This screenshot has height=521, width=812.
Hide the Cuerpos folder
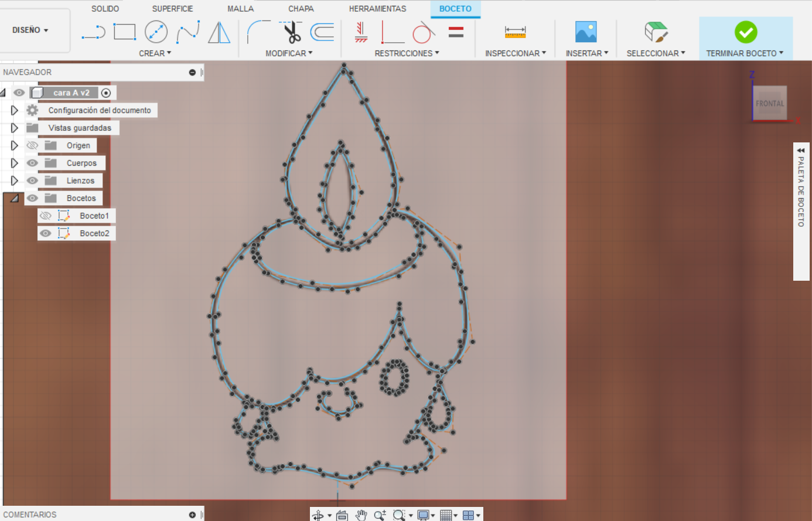(32, 163)
